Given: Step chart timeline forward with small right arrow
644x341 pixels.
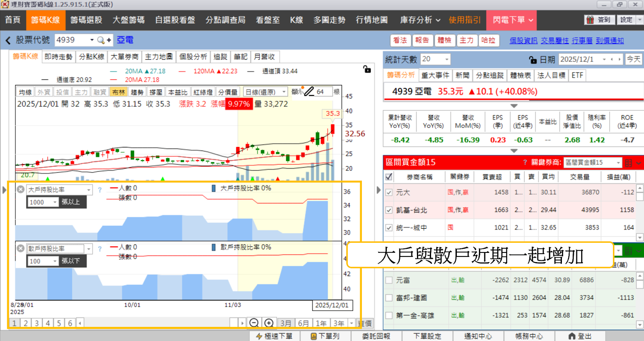Looking at the screenshot, I should [x=242, y=323].
